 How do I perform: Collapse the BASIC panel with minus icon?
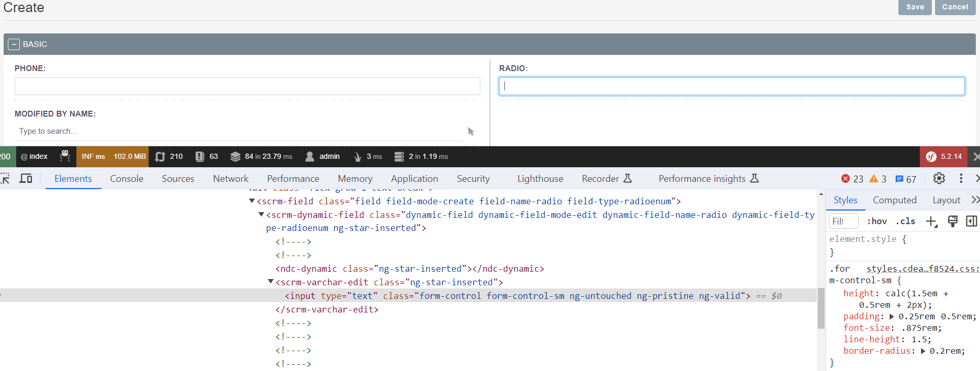[x=14, y=44]
